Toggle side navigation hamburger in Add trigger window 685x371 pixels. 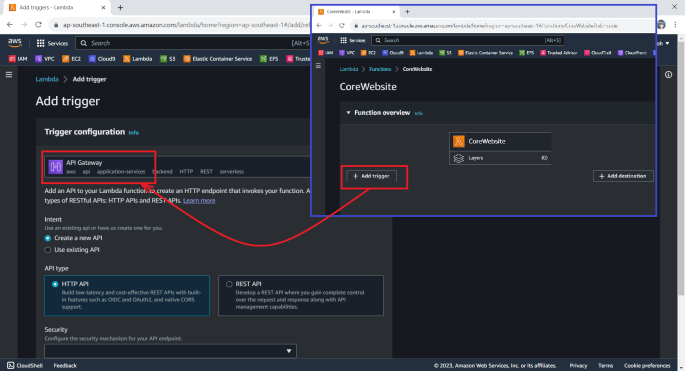(9, 75)
